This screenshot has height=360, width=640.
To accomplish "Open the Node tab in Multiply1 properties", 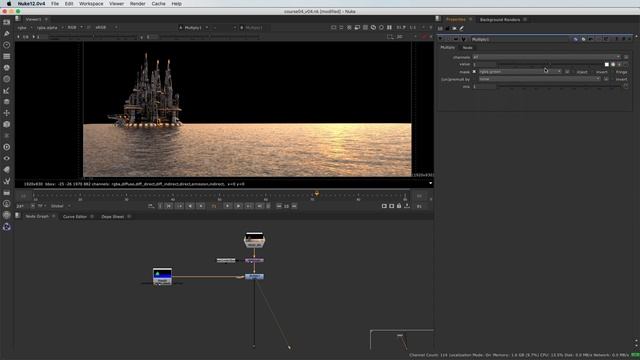I will [467, 48].
